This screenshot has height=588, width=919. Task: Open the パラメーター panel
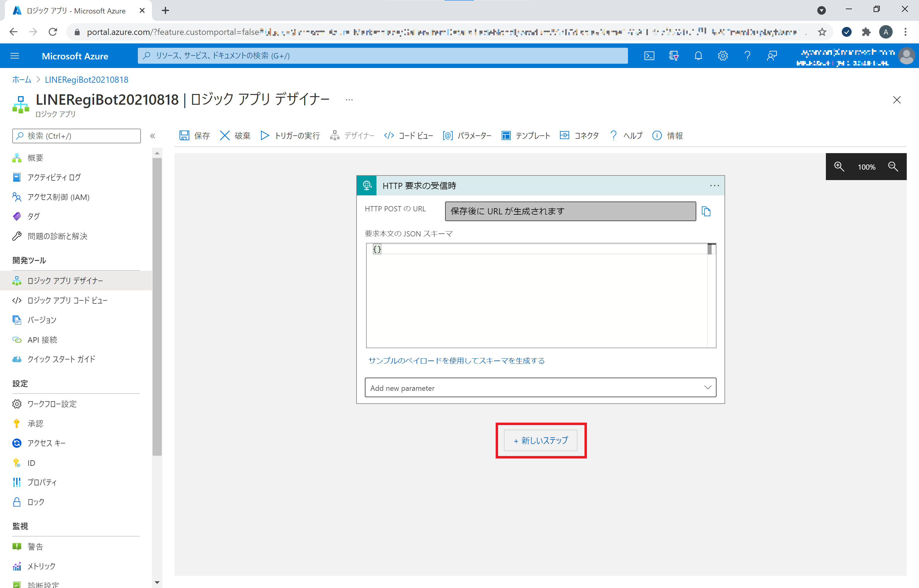click(467, 136)
